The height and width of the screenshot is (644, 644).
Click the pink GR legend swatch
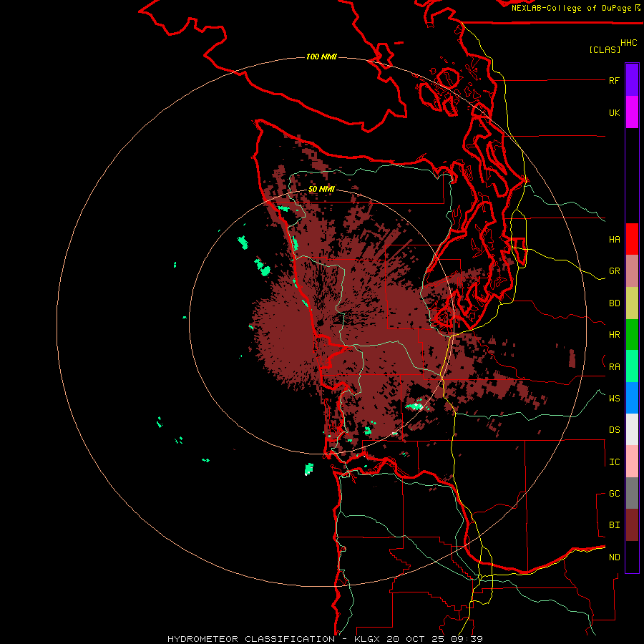[632, 271]
